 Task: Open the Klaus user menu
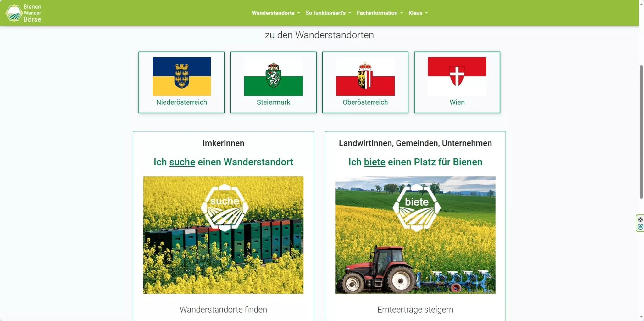pyautogui.click(x=418, y=13)
